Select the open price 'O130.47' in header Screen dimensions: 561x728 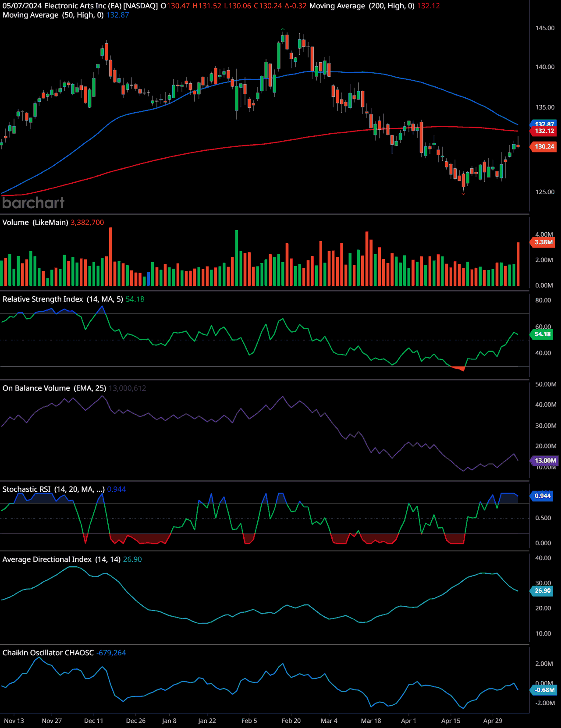175,6
